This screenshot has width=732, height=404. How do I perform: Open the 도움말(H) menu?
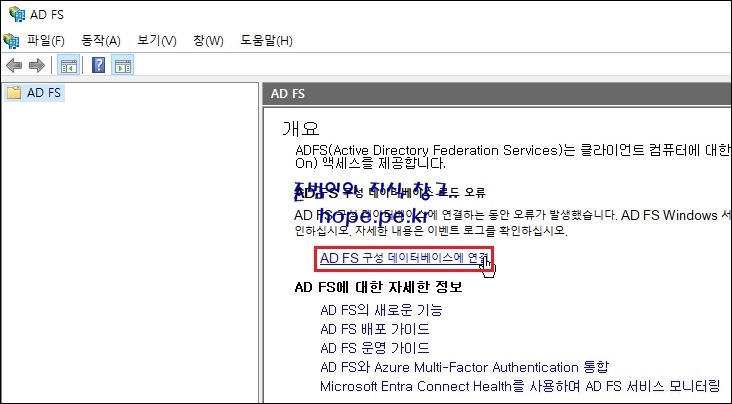(266, 41)
